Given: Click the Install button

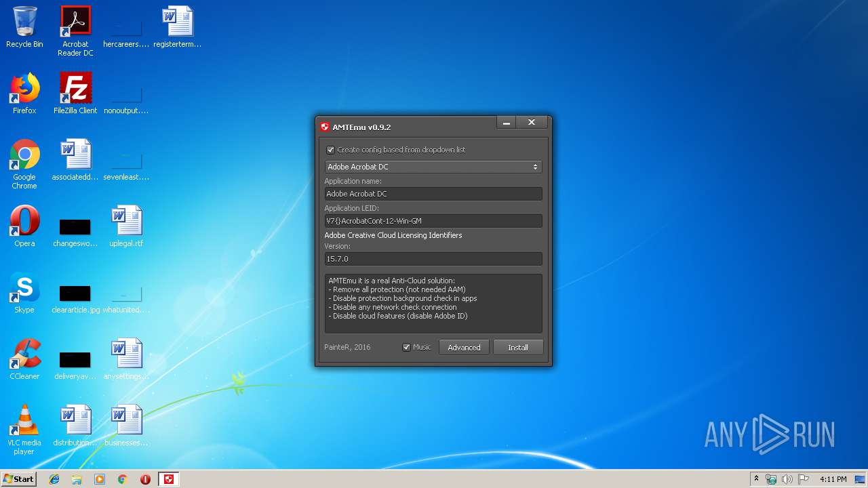Looking at the screenshot, I should pyautogui.click(x=518, y=347).
